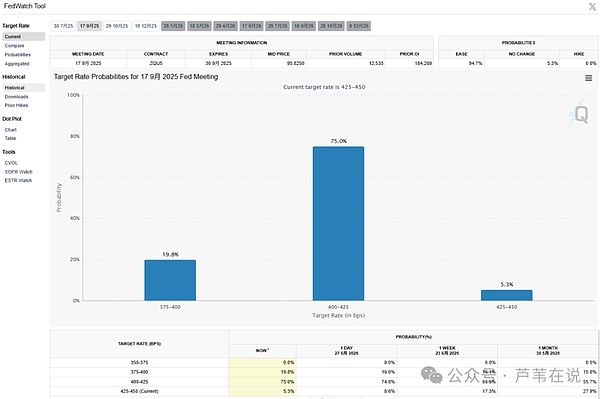Open the chart hamburger menu icon
This screenshot has width=600, height=399.
pos(589,78)
